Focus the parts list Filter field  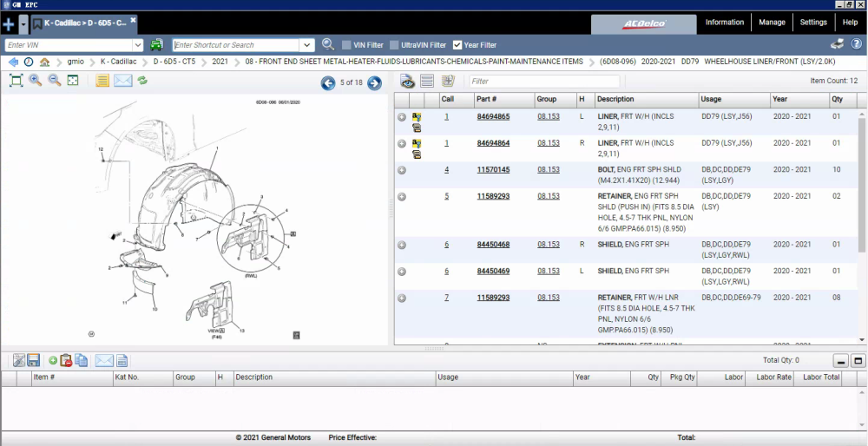(x=544, y=82)
